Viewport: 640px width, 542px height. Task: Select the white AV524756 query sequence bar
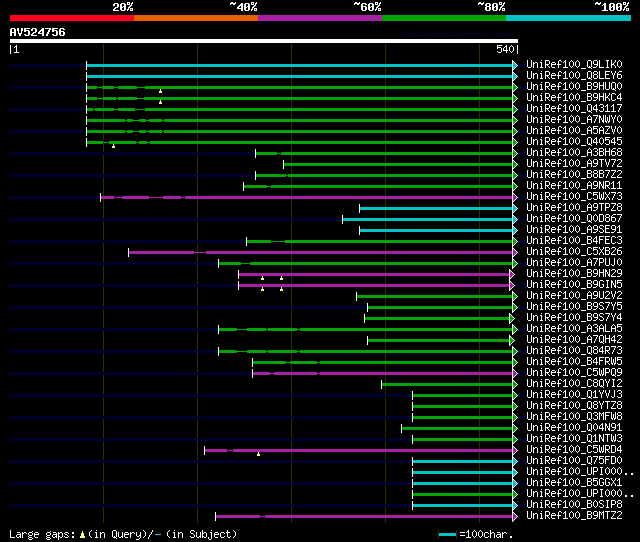(x=264, y=41)
